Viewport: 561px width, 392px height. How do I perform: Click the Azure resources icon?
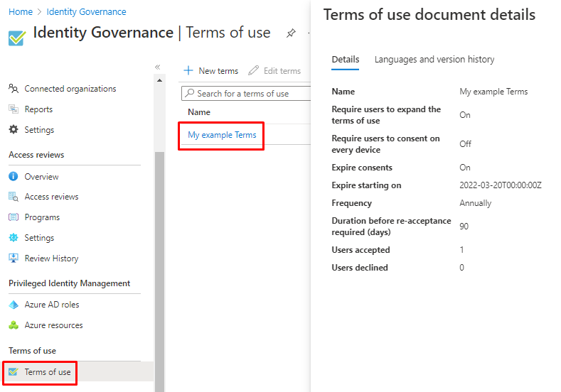point(14,325)
